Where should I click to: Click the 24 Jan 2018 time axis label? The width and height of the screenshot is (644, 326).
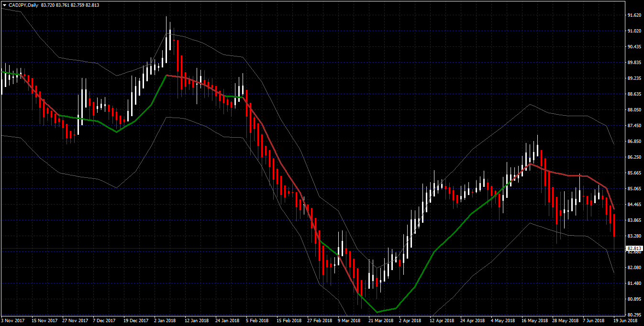pyautogui.click(x=227, y=321)
